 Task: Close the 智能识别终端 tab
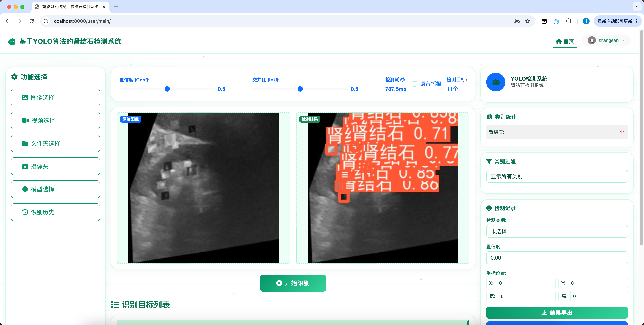coord(104,7)
